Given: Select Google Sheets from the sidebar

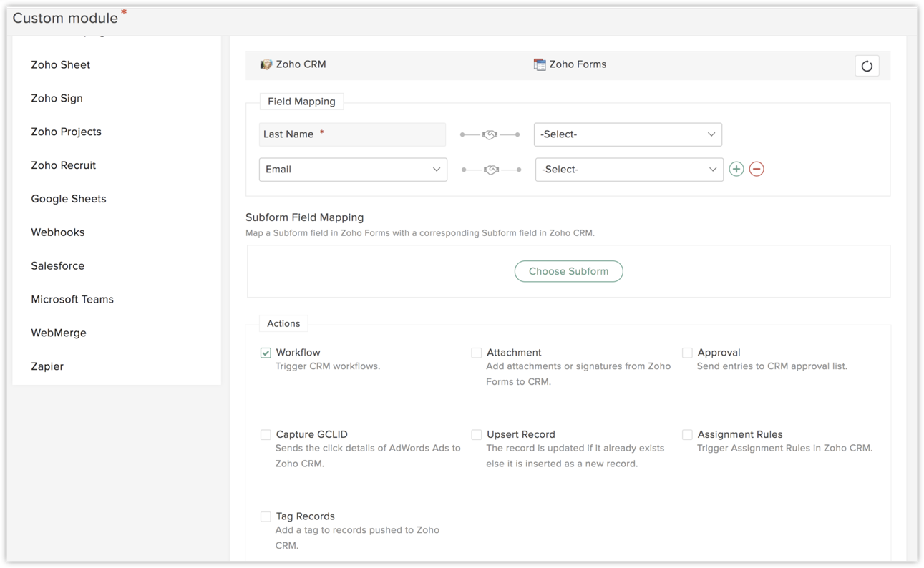Looking at the screenshot, I should point(69,199).
